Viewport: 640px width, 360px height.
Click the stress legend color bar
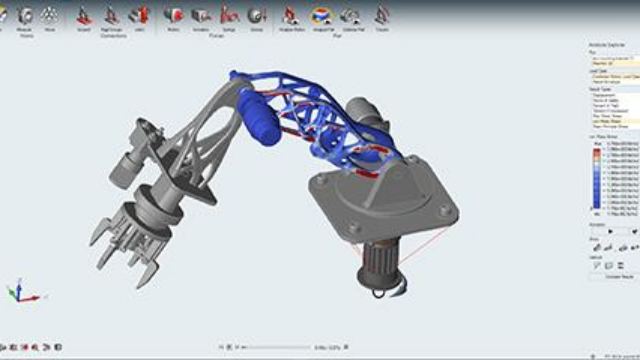(597, 179)
